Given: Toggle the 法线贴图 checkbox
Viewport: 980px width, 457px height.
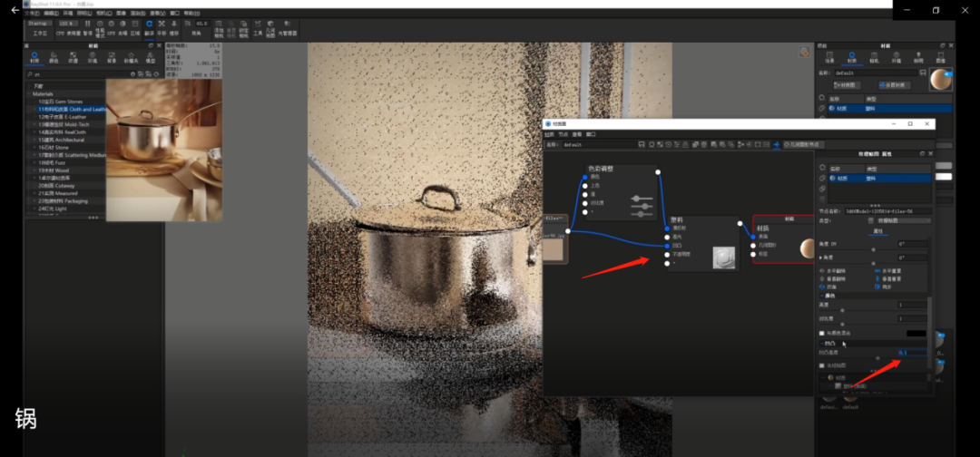Looking at the screenshot, I should pyautogui.click(x=822, y=365).
